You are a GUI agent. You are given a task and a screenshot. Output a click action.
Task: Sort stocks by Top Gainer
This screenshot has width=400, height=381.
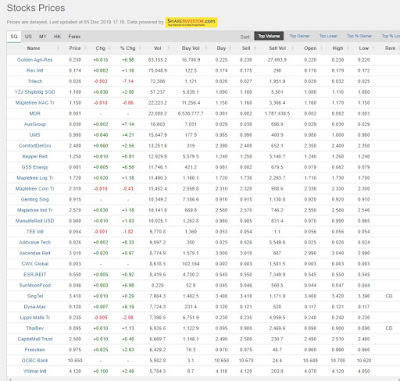pyautogui.click(x=299, y=36)
